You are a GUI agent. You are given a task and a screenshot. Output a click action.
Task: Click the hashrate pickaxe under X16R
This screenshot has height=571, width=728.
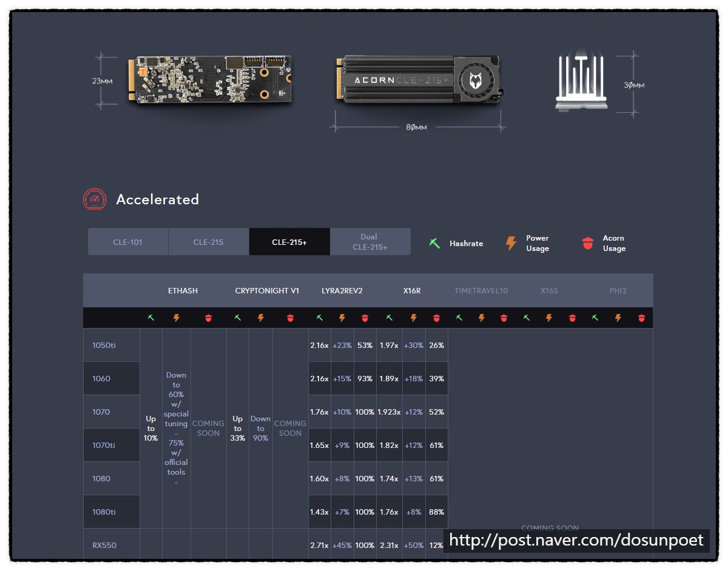[389, 318]
